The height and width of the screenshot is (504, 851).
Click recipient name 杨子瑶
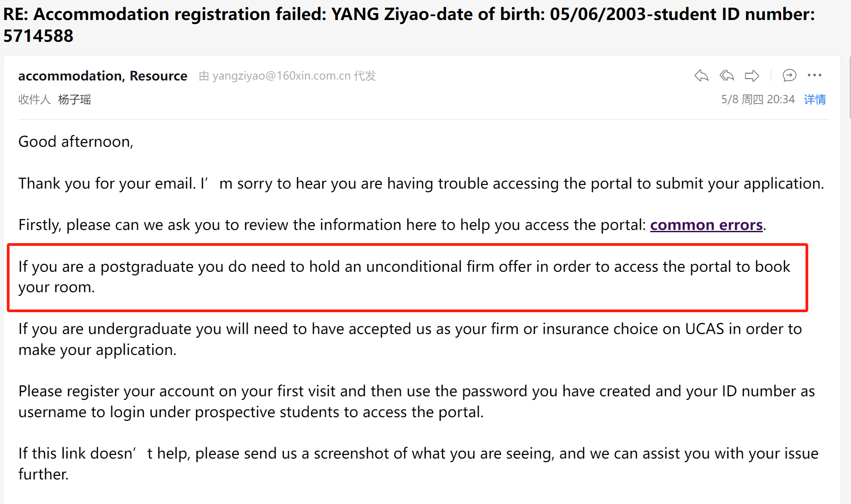(x=75, y=100)
